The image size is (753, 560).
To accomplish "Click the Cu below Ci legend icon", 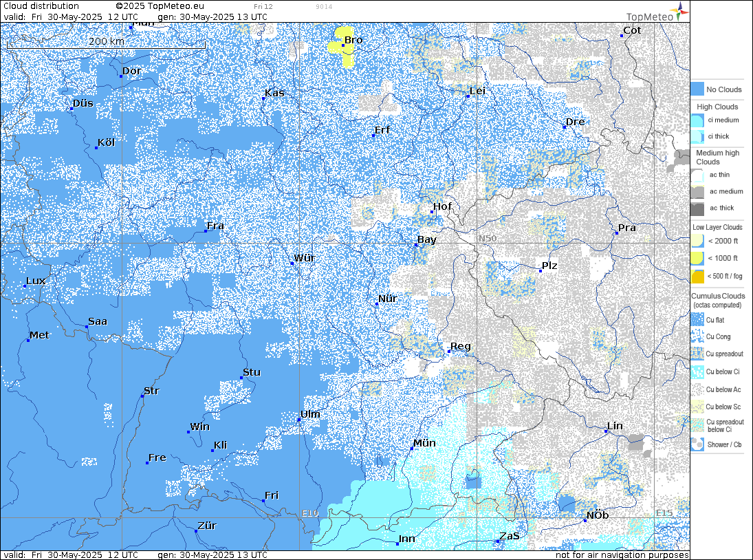I will 697,371.
